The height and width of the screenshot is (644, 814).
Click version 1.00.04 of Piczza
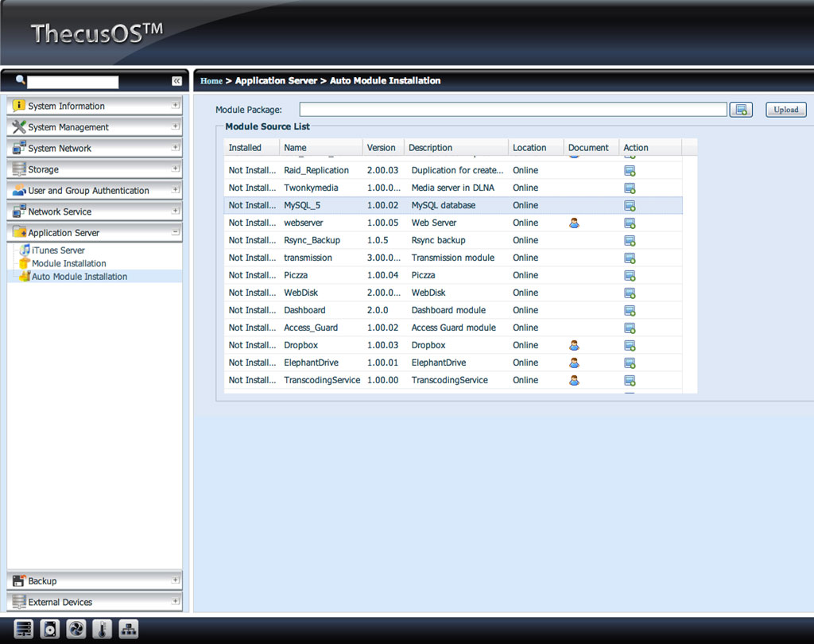[x=382, y=275]
